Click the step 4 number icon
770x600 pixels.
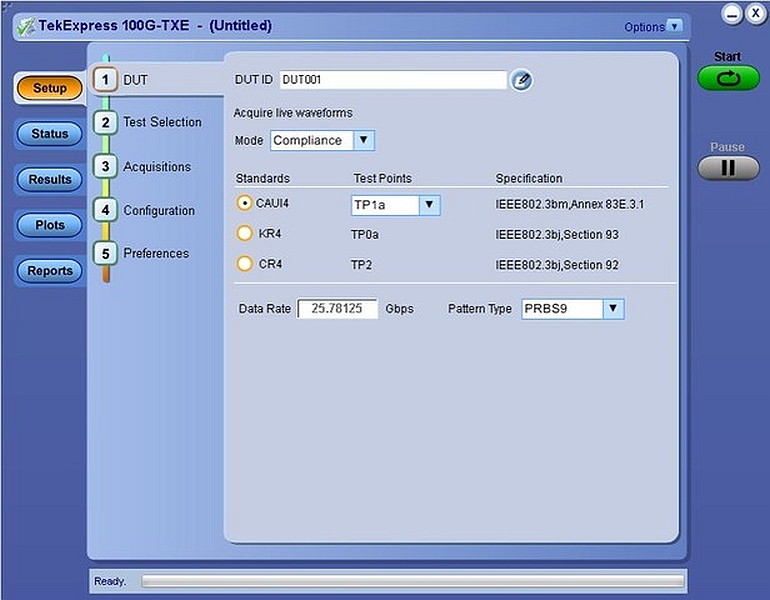tap(105, 211)
